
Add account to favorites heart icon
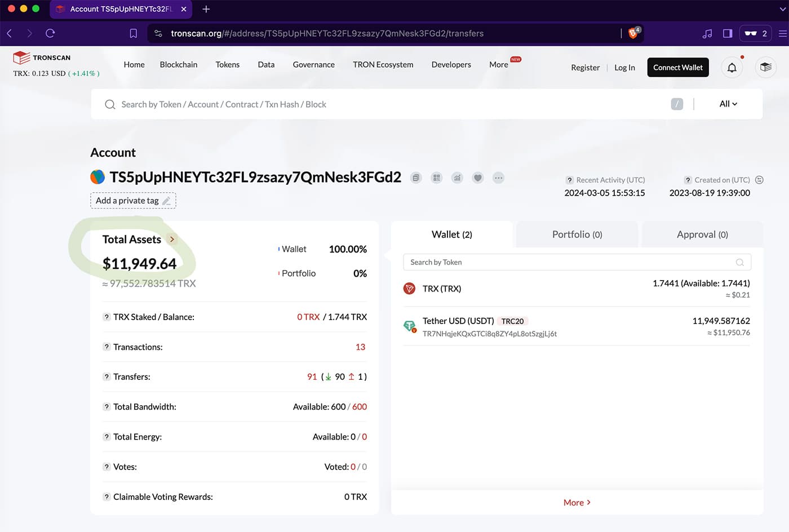(x=478, y=178)
